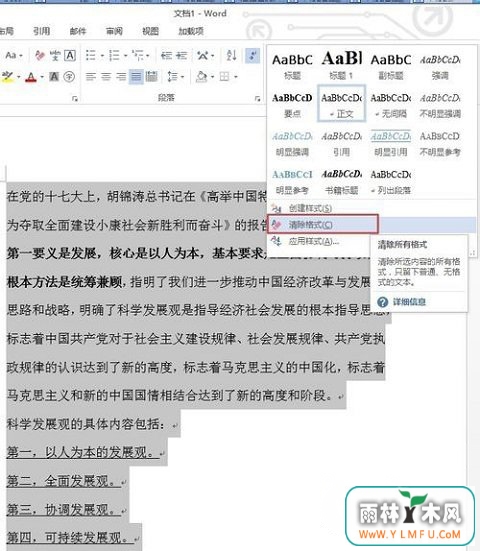Apply red font color button
Screen dimensions: 480x551
pyautogui.click(x=32, y=76)
